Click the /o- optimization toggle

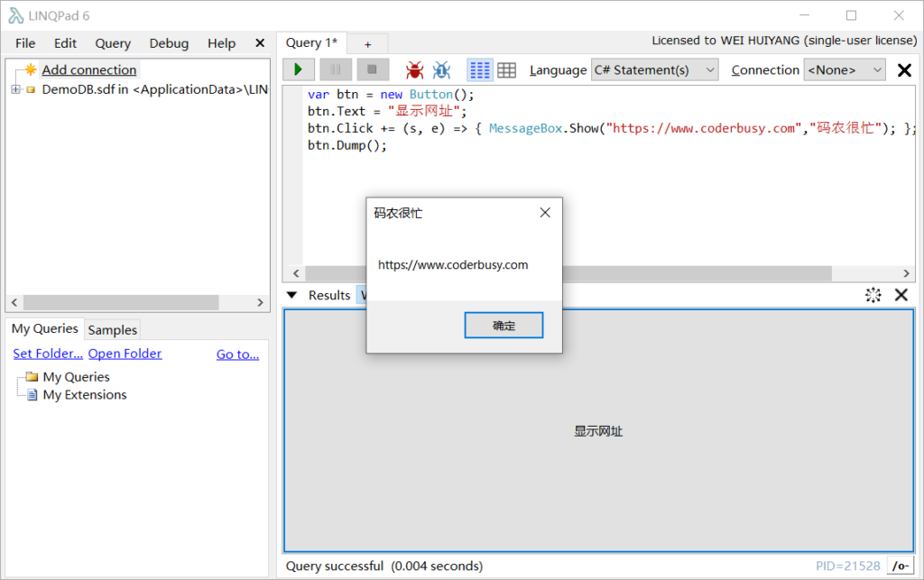pos(901,566)
